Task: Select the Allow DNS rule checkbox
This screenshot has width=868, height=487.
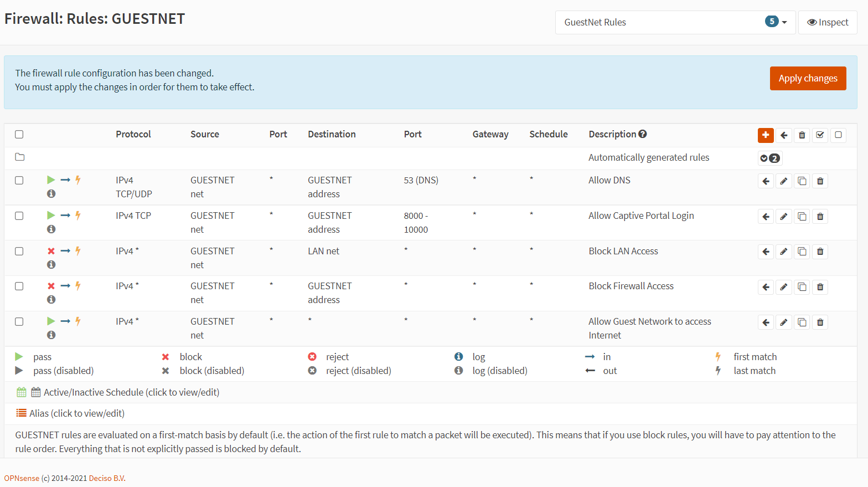Action: pyautogui.click(x=19, y=181)
